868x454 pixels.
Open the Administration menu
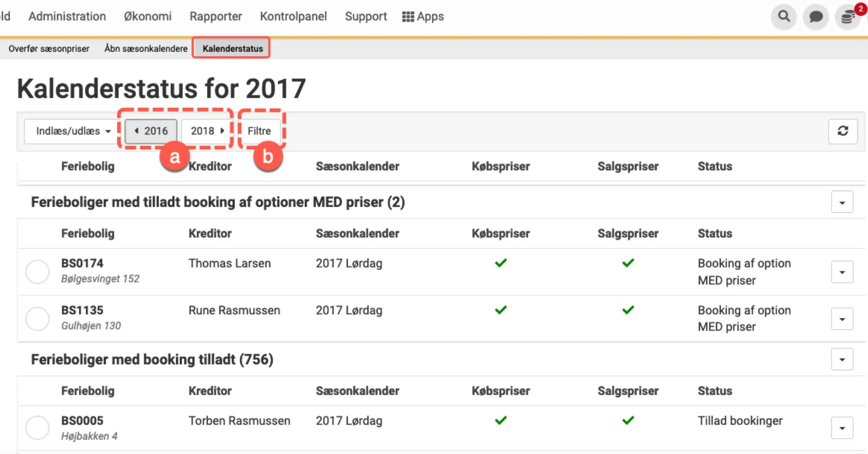(67, 16)
